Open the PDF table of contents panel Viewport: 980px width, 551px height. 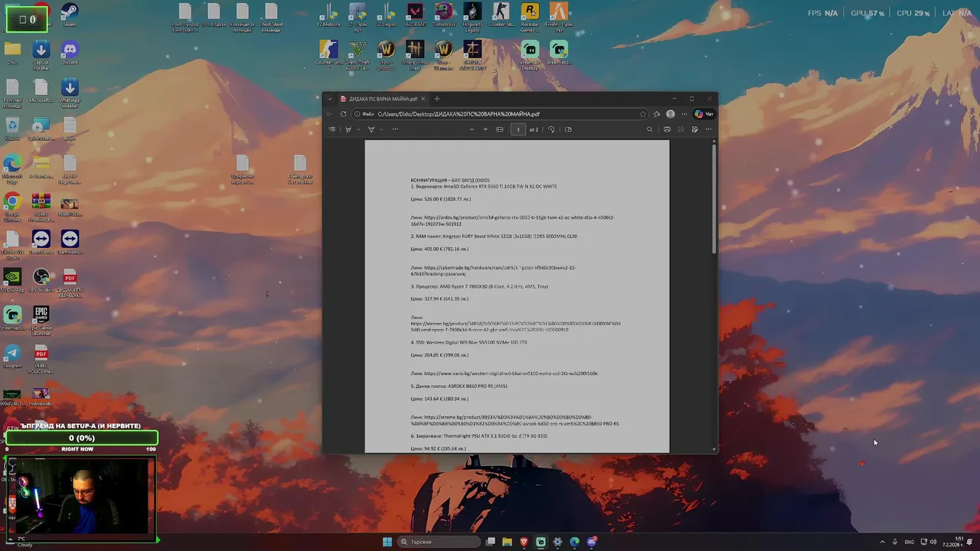332,129
